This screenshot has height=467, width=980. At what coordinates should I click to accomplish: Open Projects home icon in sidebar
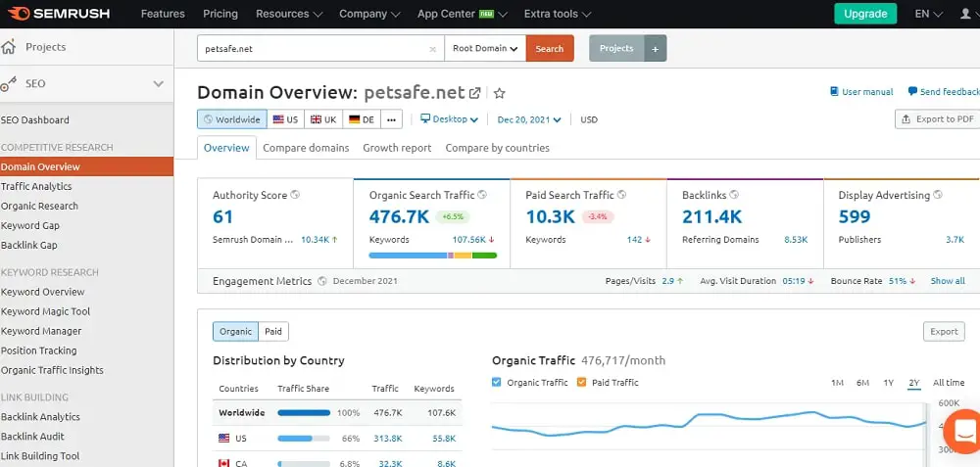[8, 47]
